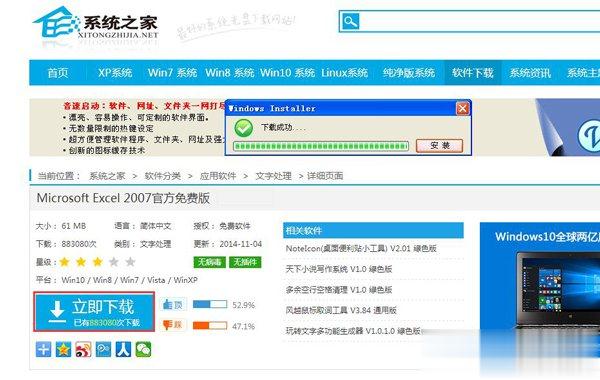Screen dimensions: 600x380
Task: Click the 无插件 green badge
Action: (245, 262)
